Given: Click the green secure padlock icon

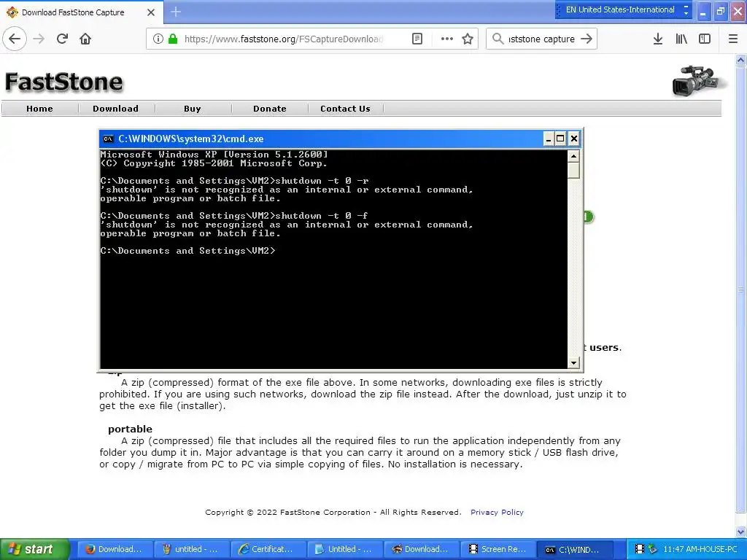Looking at the screenshot, I should pos(173,39).
